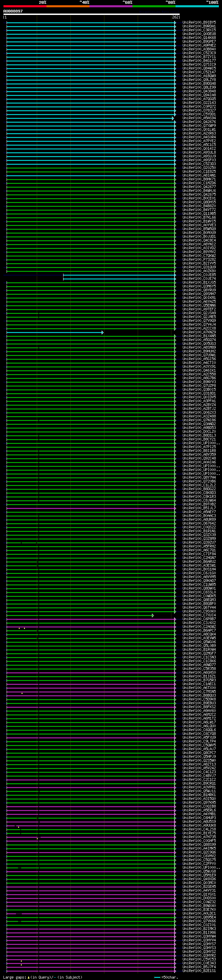The height and width of the screenshot is (980, 222).
Task: Click arrowhead ending the UniRef100_A7KNZ9 hit bar
Action: point(102,332)
